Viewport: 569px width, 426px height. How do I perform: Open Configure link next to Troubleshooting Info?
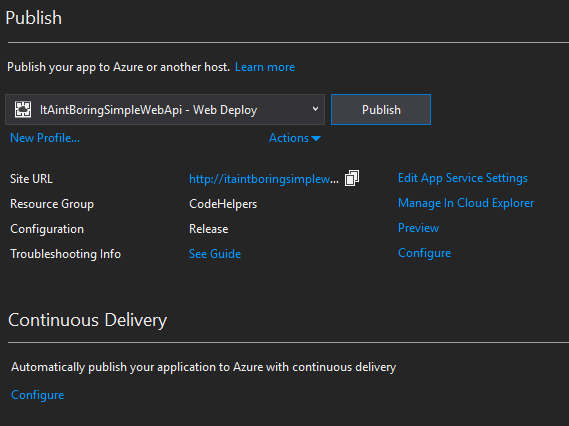tap(425, 253)
